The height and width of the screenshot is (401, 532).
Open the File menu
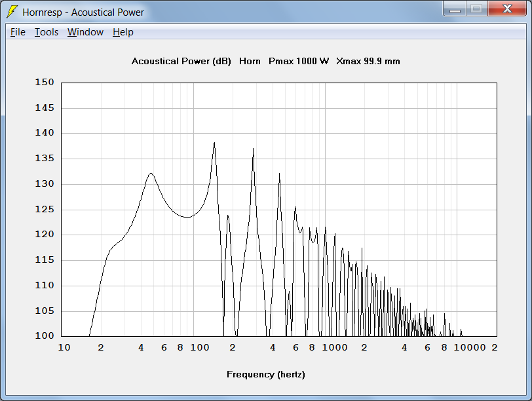(x=18, y=32)
